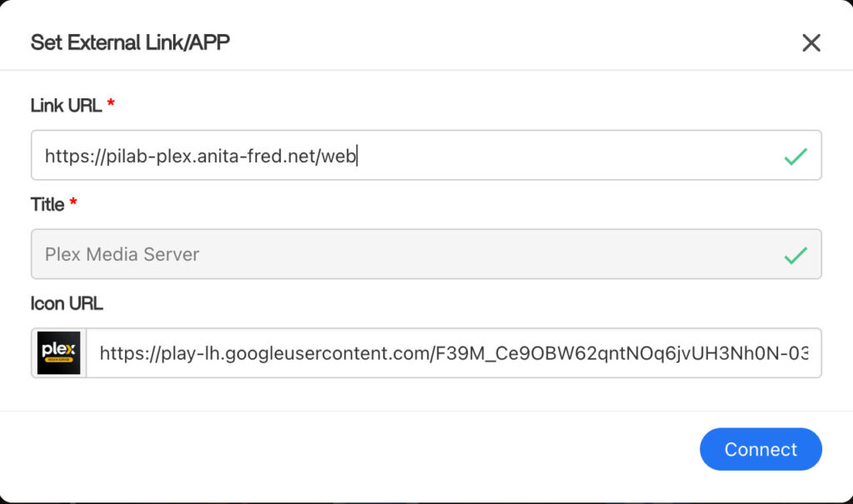Screen dimensions: 853x504
Task: Click the "Link URL" field label
Action: click(66, 106)
